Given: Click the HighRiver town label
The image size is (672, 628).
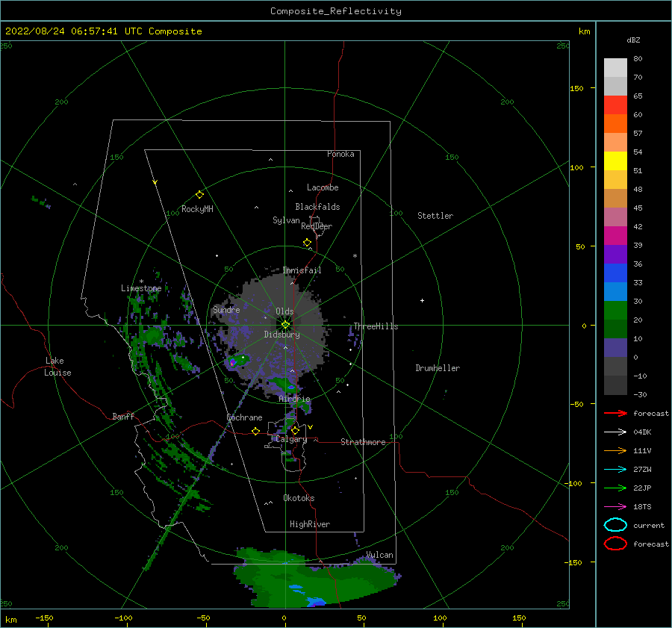Looking at the screenshot, I should (310, 524).
